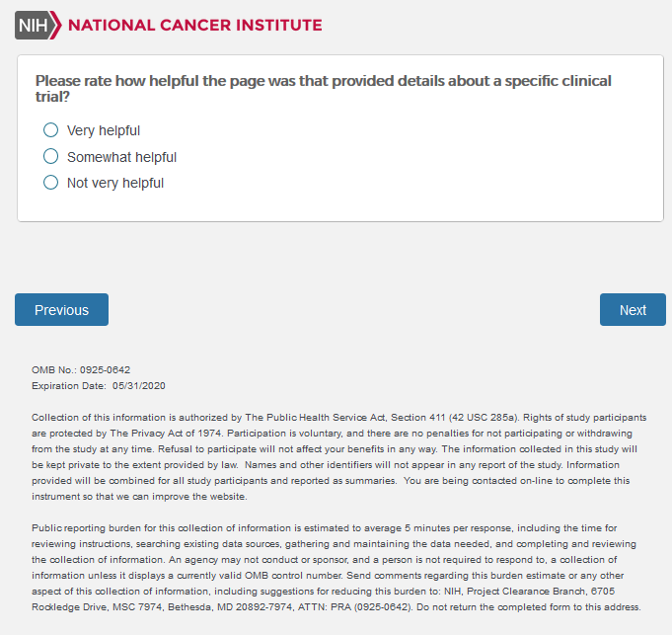Click the "Somewhat helpful" label text
This screenshot has width=672, height=635.
(121, 157)
